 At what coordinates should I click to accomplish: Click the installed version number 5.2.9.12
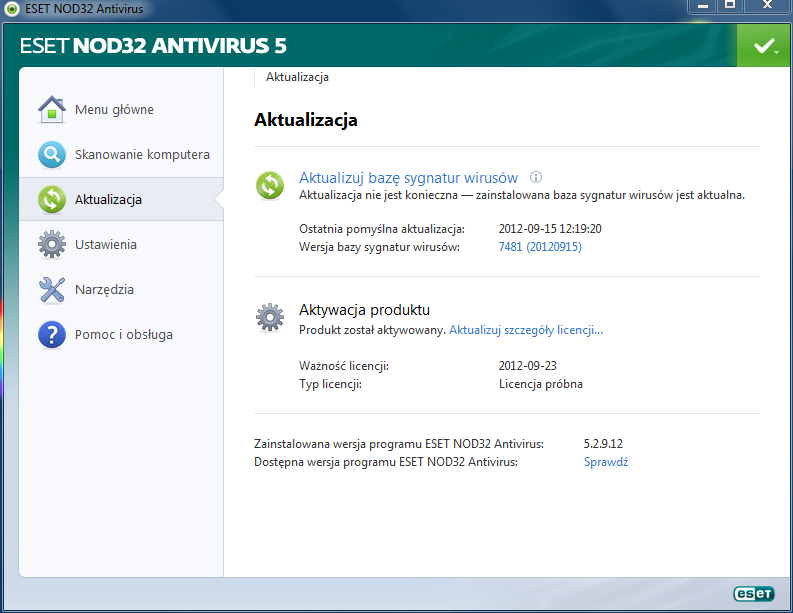tap(603, 444)
